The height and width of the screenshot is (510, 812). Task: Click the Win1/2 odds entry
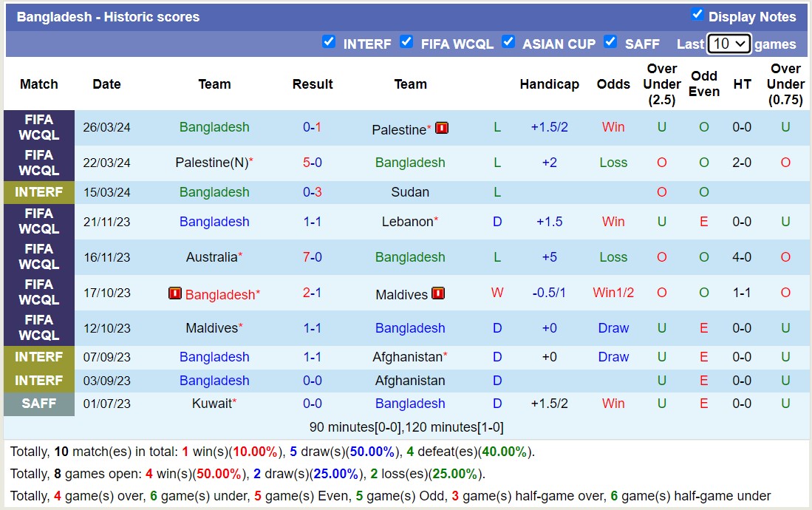613,293
